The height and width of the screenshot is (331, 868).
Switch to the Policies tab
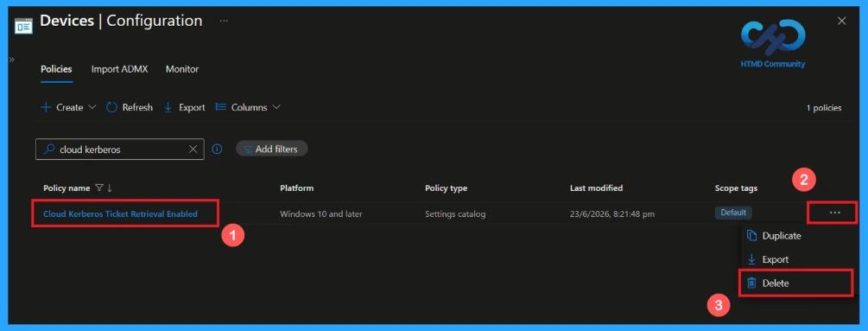point(56,69)
